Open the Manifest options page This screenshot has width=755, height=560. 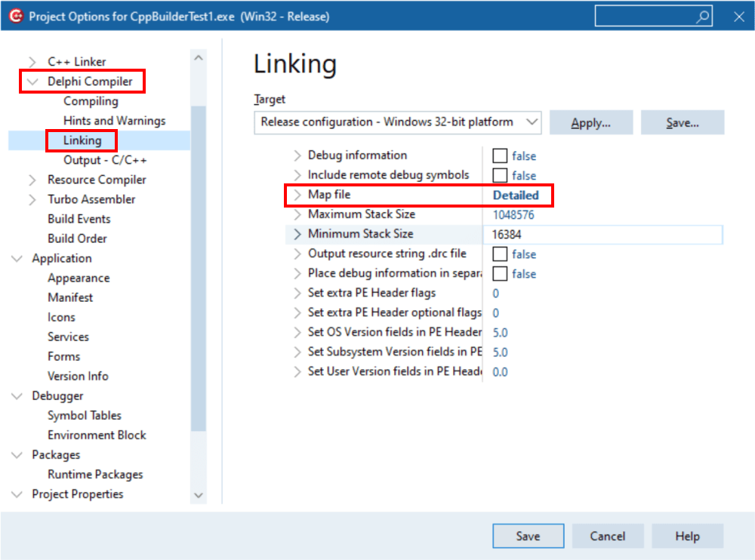click(x=70, y=297)
